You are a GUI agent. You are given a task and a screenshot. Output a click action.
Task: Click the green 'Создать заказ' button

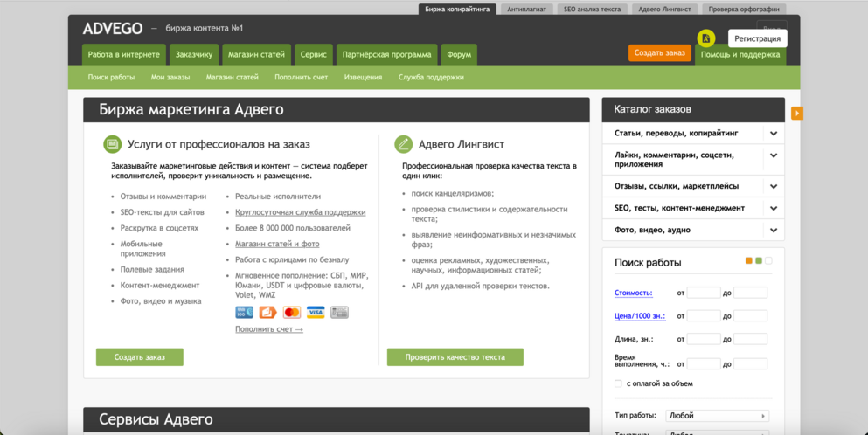140,357
